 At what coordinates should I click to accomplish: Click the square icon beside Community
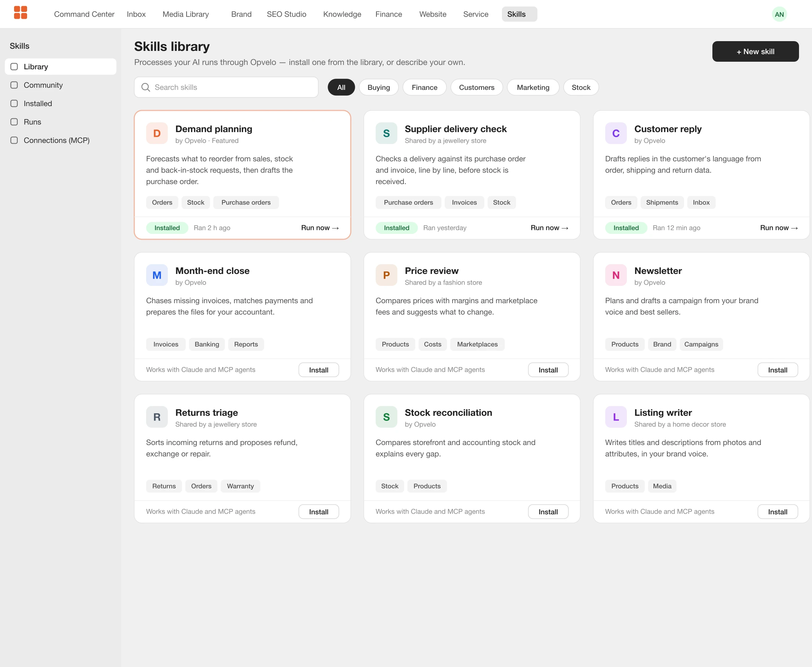14,85
